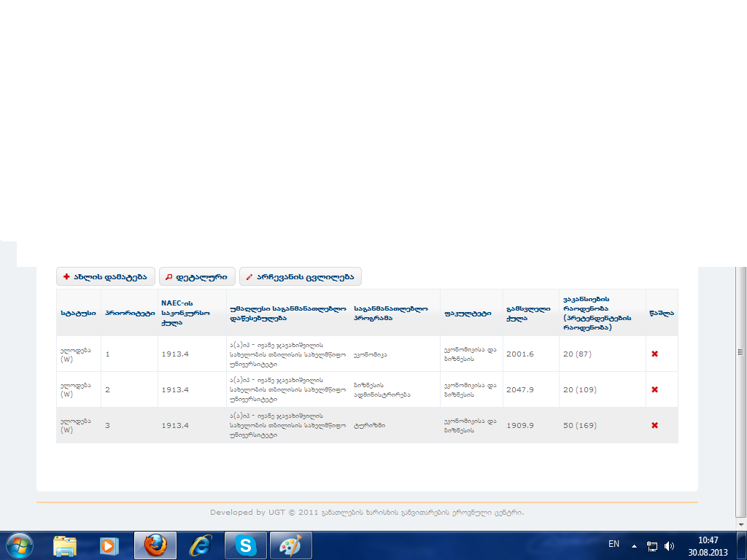747x560 pixels.
Task: Delete the ბიზნესის ადმინისტრირება row with red X
Action: (654, 389)
